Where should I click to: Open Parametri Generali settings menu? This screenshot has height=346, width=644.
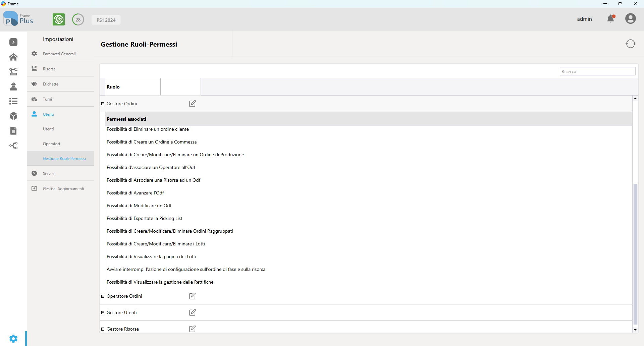point(59,54)
